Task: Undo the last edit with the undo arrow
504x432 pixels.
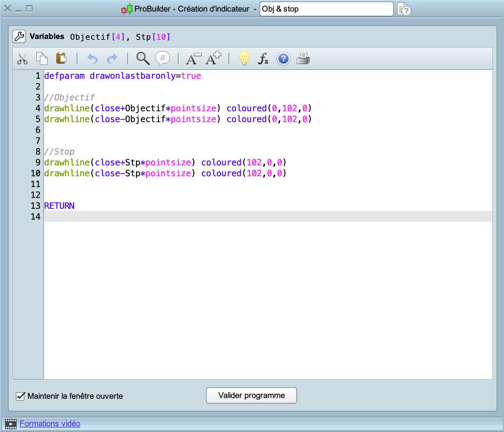Action: coord(93,59)
